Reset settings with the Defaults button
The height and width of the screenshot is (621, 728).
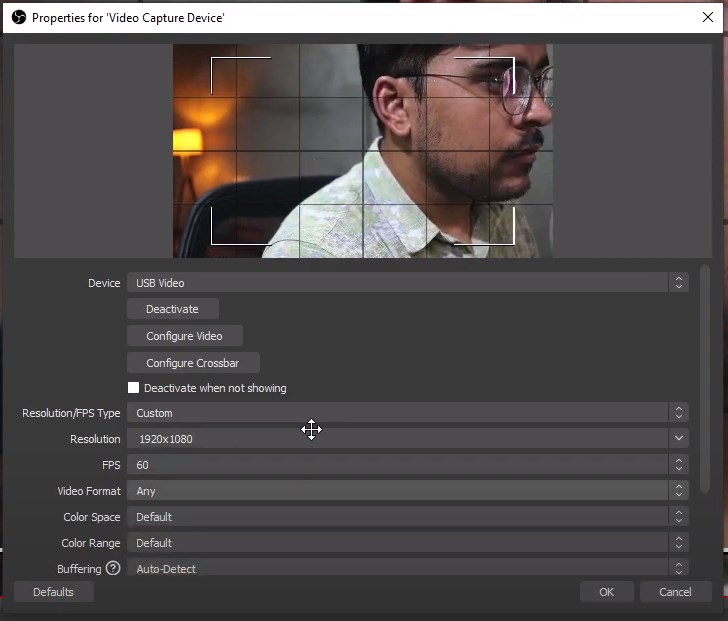[53, 592]
